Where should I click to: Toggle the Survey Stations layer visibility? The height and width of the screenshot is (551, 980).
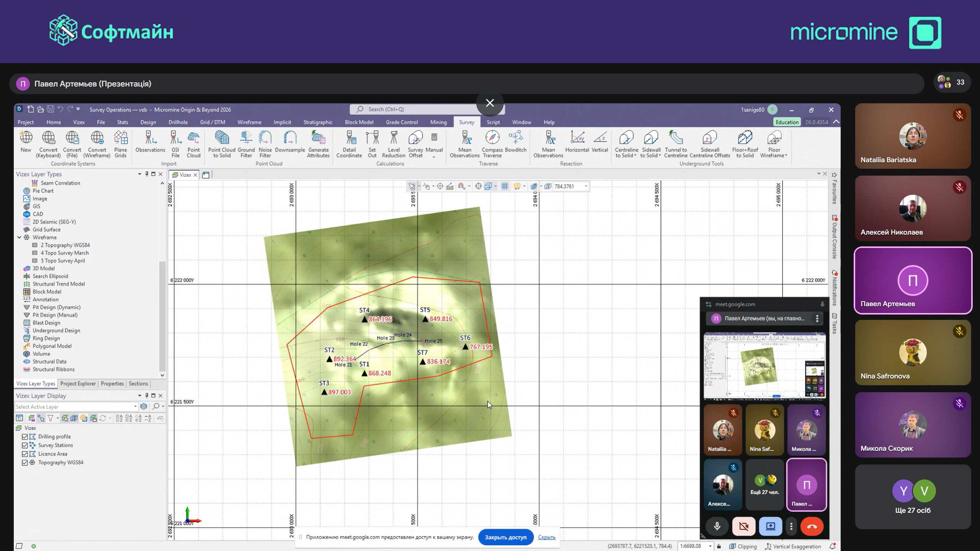pyautogui.click(x=25, y=445)
